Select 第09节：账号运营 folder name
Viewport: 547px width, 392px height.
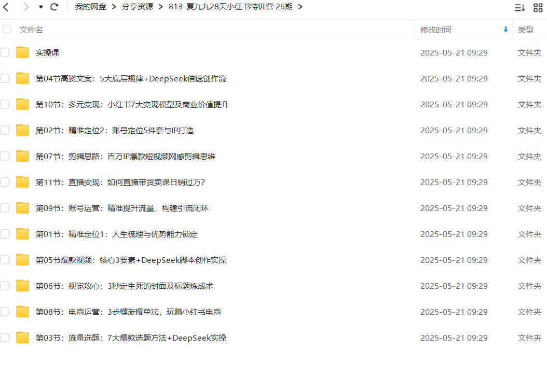pyautogui.click(x=122, y=208)
